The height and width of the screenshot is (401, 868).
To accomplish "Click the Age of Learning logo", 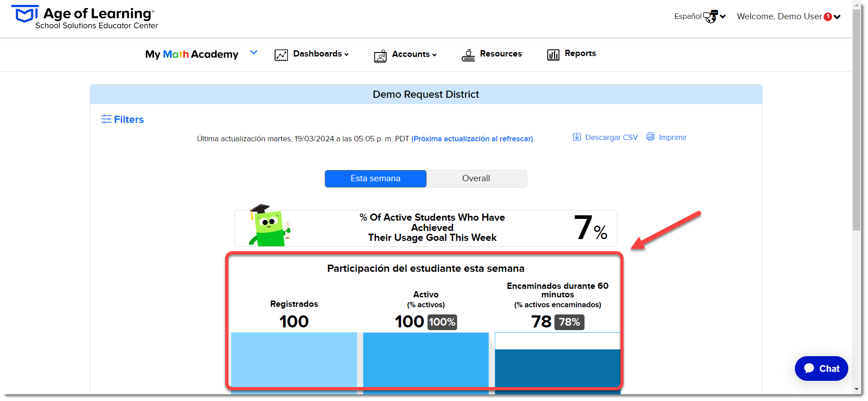I will pos(84,18).
